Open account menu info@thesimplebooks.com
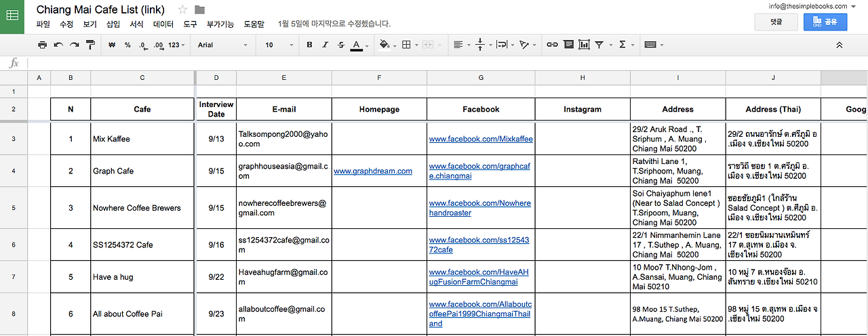868x336 pixels. click(x=811, y=6)
